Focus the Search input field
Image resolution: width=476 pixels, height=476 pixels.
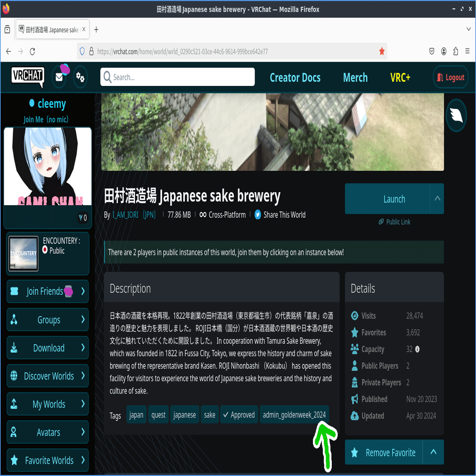click(x=178, y=77)
